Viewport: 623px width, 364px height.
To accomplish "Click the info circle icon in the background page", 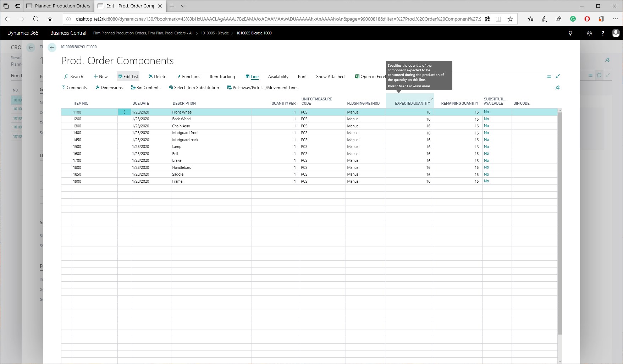I will [x=599, y=75].
